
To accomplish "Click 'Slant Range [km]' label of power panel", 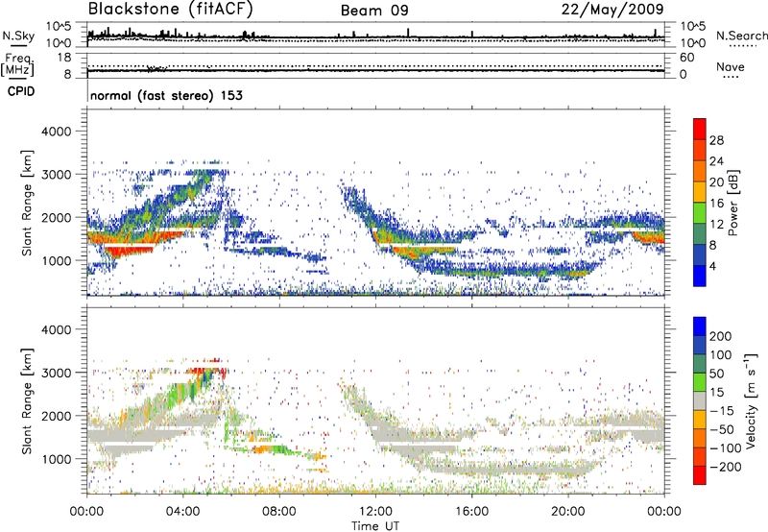I will [x=27, y=203].
